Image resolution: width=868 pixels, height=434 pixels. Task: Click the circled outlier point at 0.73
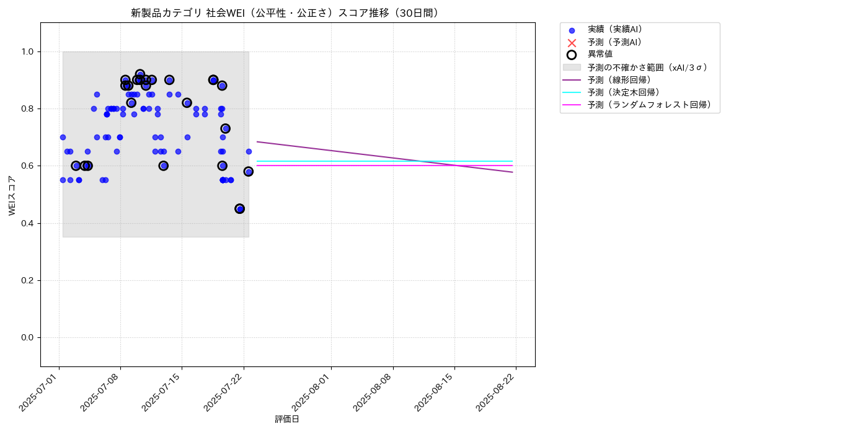tap(226, 128)
